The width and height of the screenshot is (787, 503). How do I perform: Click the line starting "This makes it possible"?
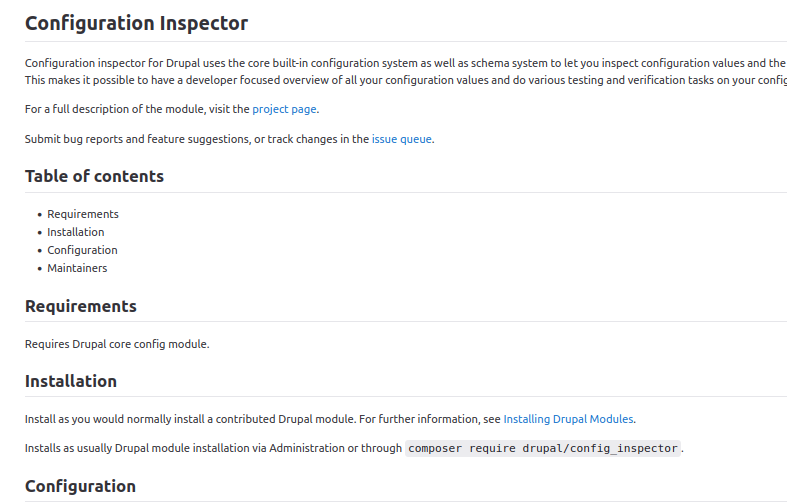pyautogui.click(x=300, y=79)
